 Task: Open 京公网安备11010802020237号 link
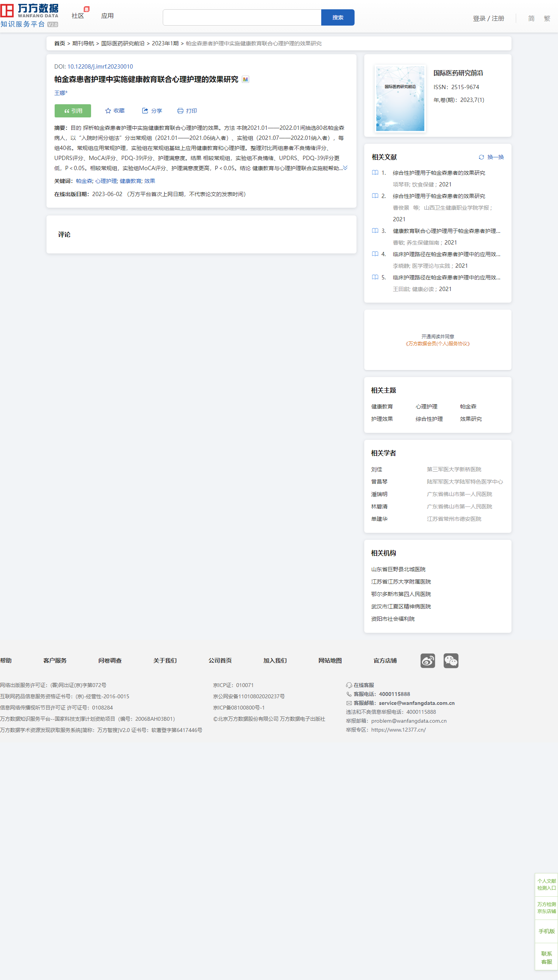point(249,696)
